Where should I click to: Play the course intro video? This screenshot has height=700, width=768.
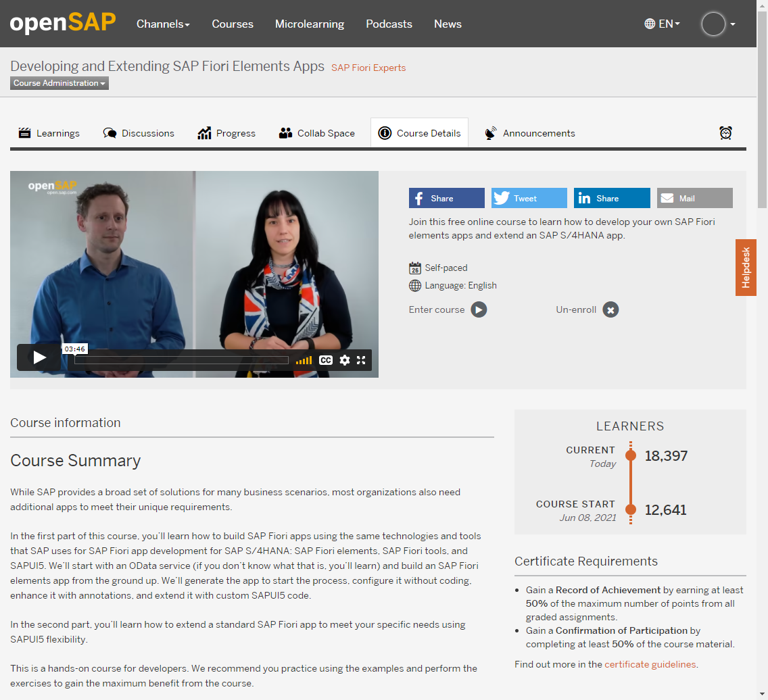pyautogui.click(x=39, y=358)
